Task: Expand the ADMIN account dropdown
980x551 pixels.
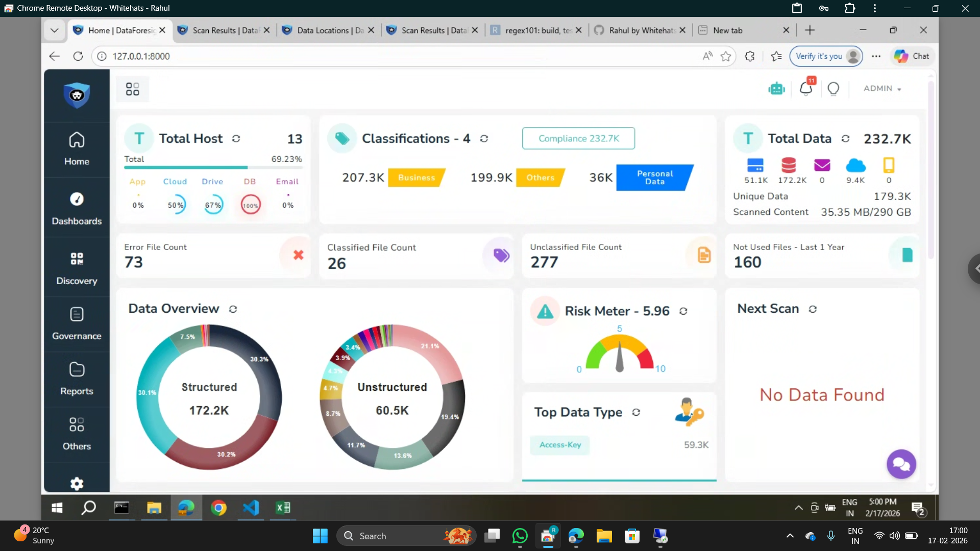Action: [882, 88]
